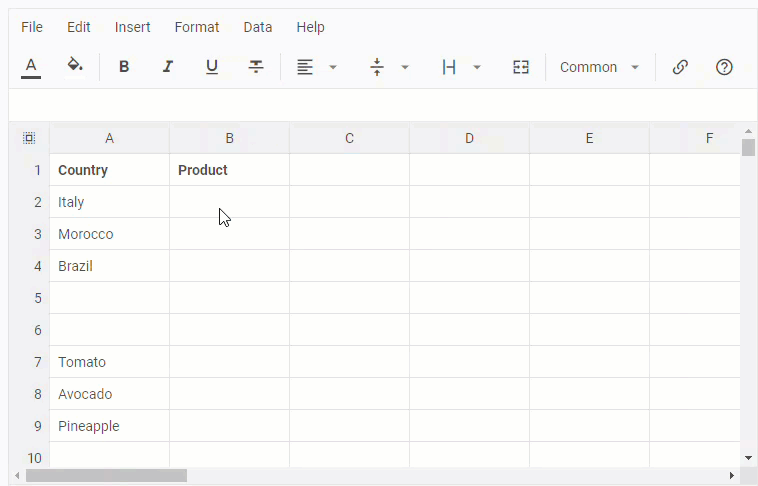Image resolution: width=758 pixels, height=486 pixels.
Task: Open the help question mark icon
Action: point(724,67)
